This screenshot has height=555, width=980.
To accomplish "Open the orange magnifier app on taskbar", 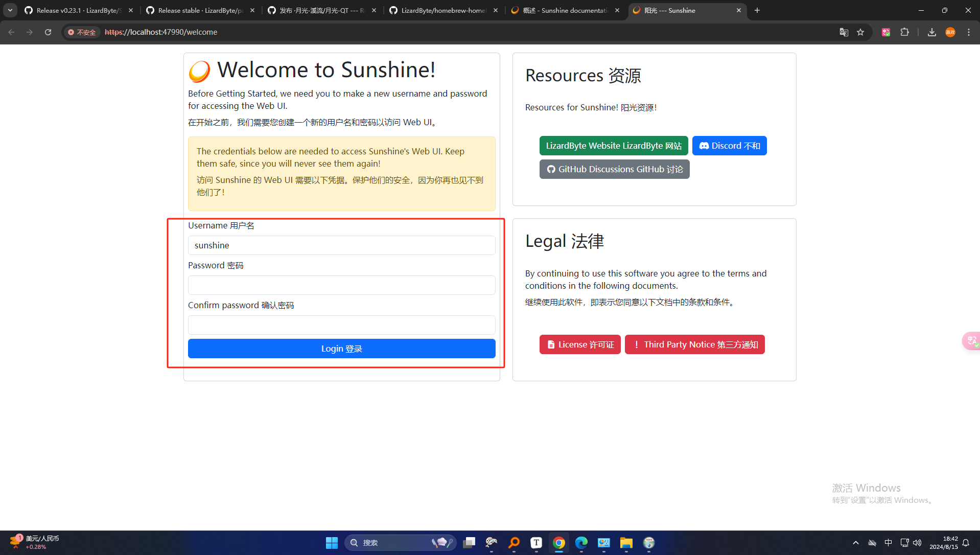I will tap(514, 543).
